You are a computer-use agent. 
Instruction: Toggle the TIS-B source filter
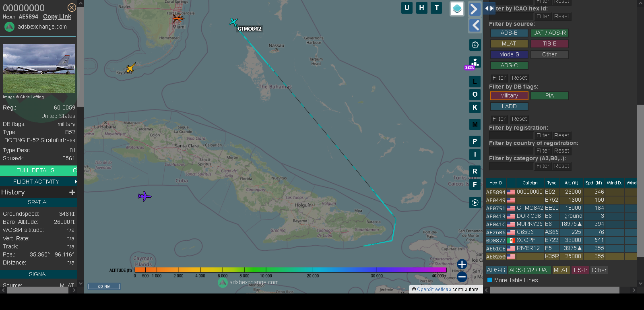(549, 44)
